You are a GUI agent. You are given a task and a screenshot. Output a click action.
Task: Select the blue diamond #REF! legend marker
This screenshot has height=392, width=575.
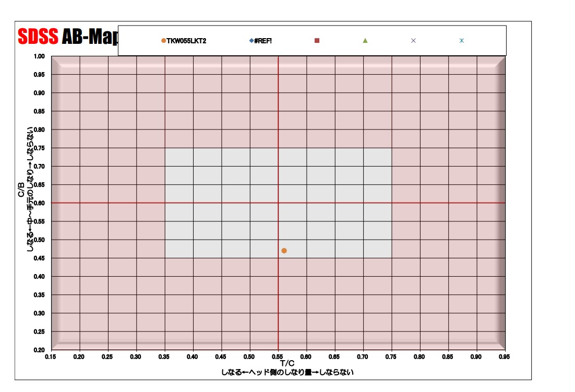pos(251,41)
